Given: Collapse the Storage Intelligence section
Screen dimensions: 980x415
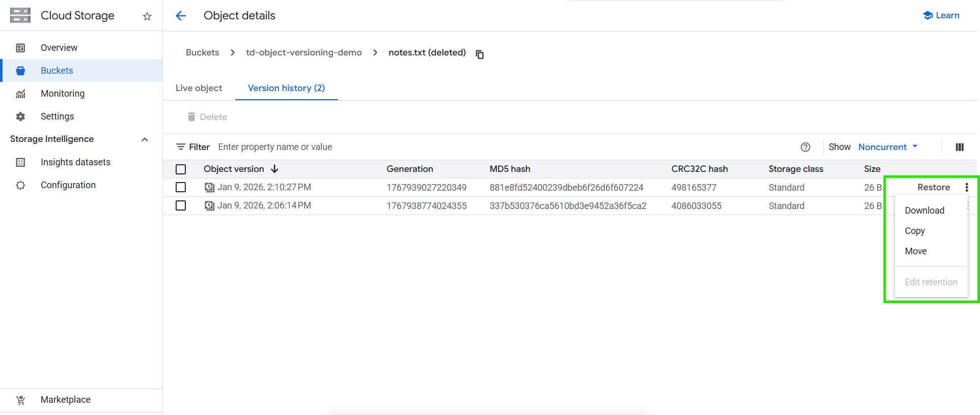Looking at the screenshot, I should [x=145, y=139].
